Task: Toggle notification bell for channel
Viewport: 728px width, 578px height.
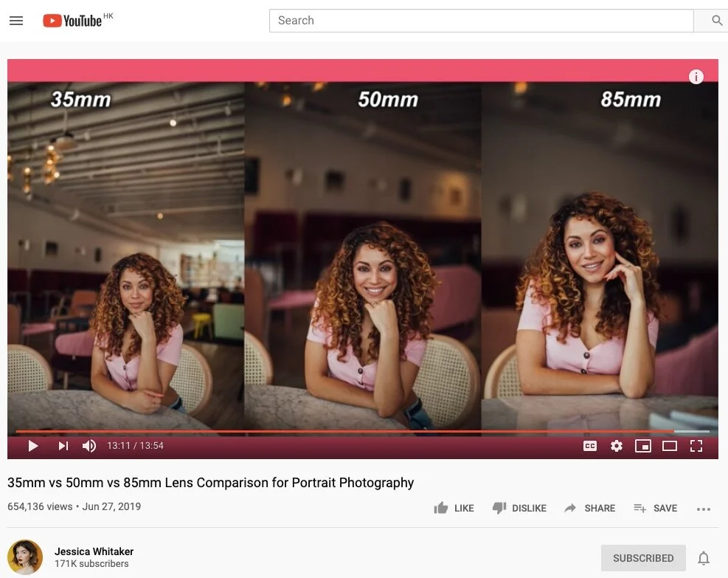Action: click(704, 558)
